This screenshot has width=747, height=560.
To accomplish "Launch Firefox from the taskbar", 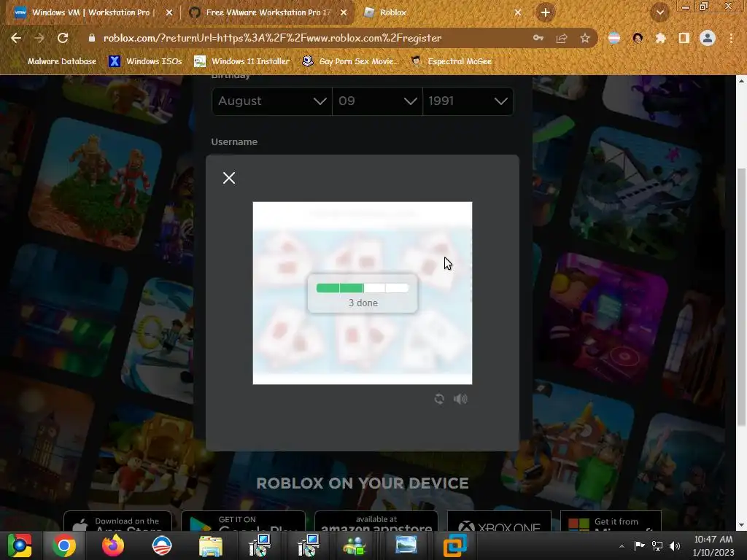I will tap(113, 545).
